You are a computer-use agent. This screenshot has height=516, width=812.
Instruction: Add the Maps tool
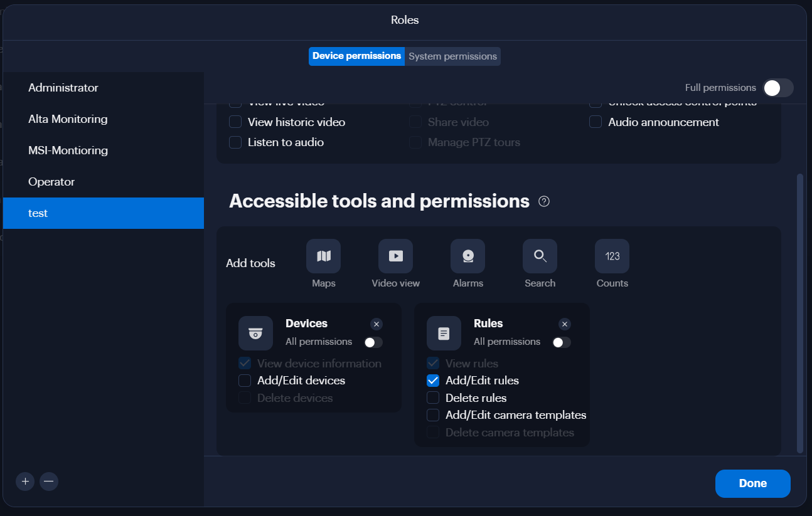pyautogui.click(x=323, y=256)
